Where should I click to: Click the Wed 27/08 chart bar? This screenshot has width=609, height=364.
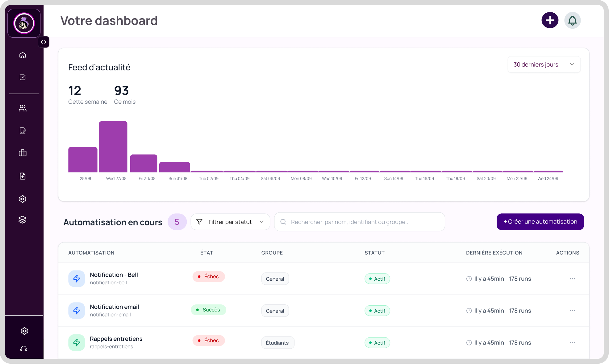(113, 147)
